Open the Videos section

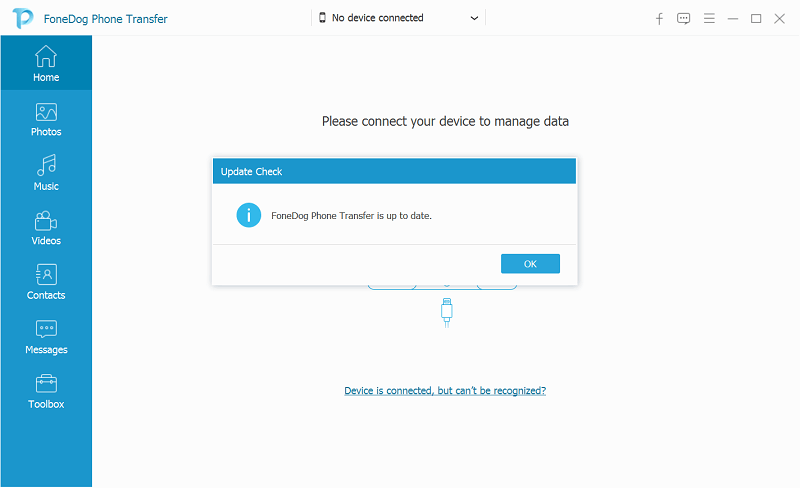coord(46,228)
